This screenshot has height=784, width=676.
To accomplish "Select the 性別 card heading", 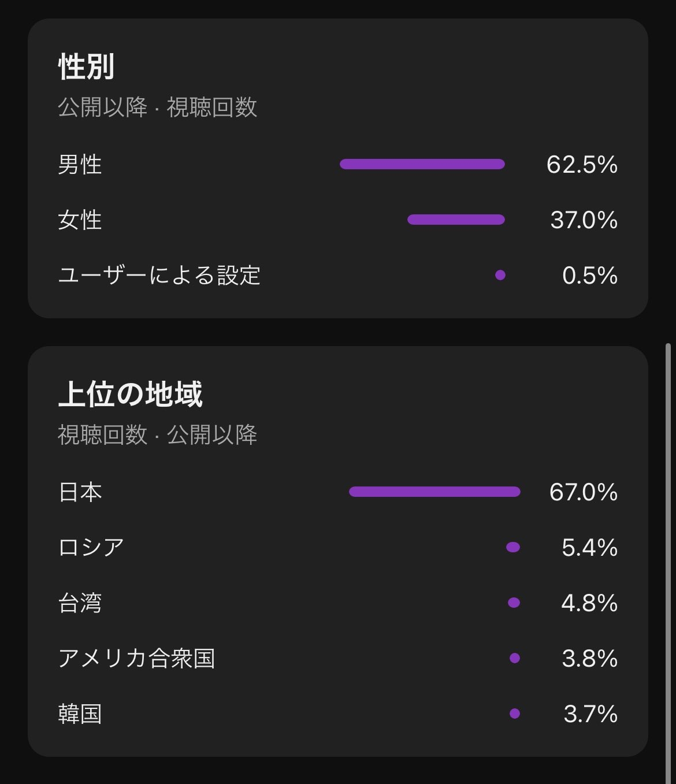I will [x=86, y=66].
